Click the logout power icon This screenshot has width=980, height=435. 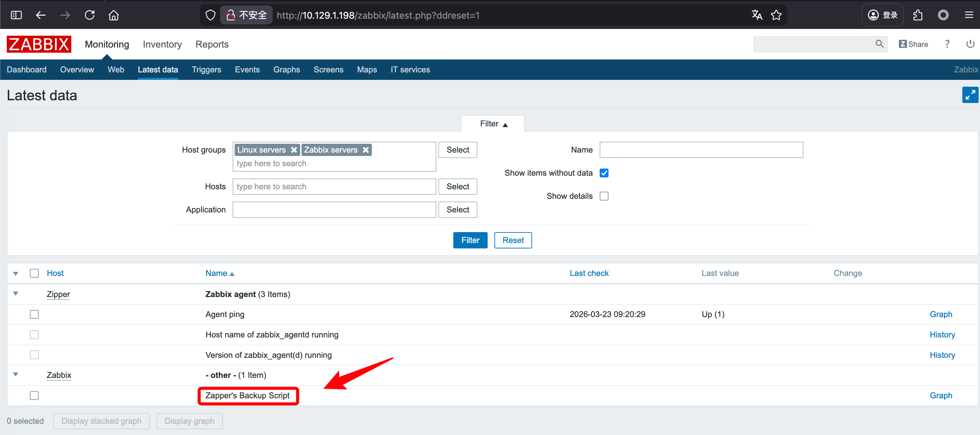pyautogui.click(x=970, y=44)
